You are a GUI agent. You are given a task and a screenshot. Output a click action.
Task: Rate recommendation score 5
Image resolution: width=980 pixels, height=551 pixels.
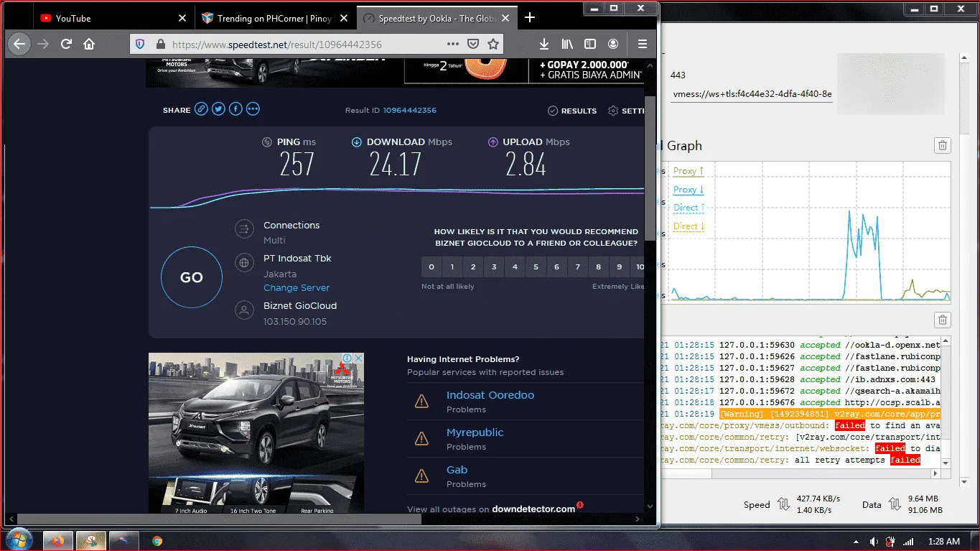pyautogui.click(x=536, y=267)
